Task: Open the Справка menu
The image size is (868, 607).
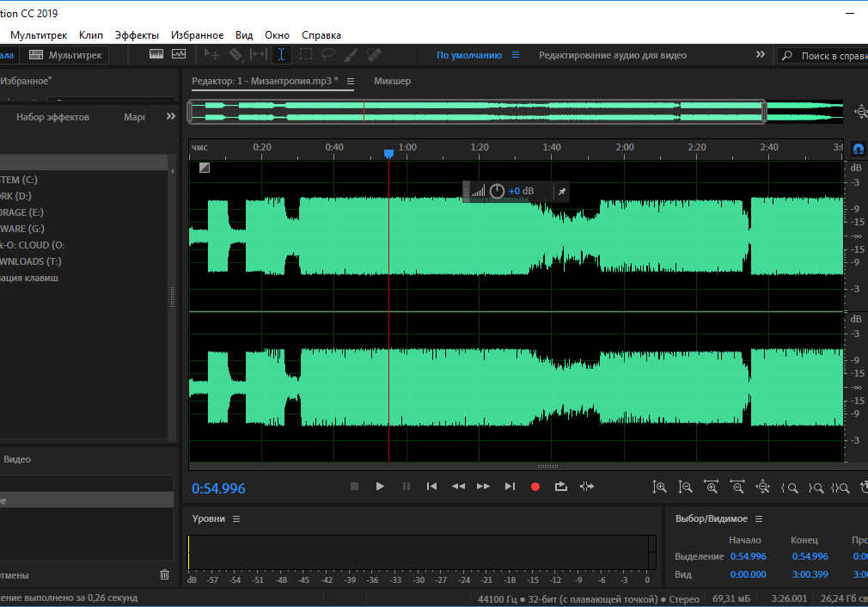Action: (321, 35)
